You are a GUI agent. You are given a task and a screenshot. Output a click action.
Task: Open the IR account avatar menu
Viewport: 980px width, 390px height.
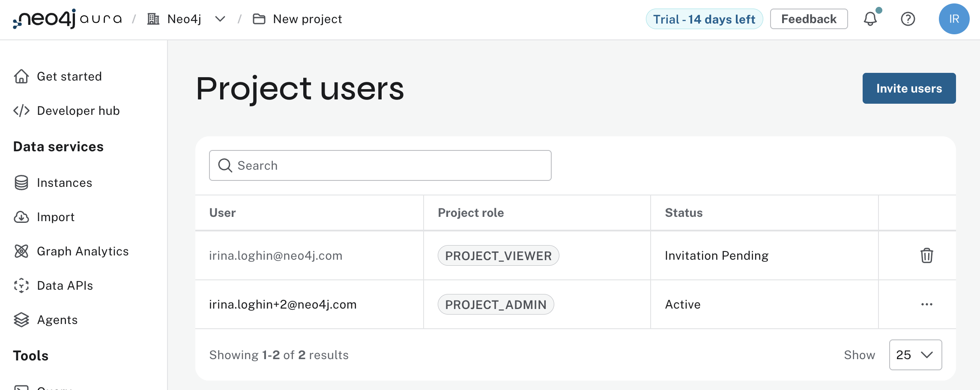click(x=954, y=19)
